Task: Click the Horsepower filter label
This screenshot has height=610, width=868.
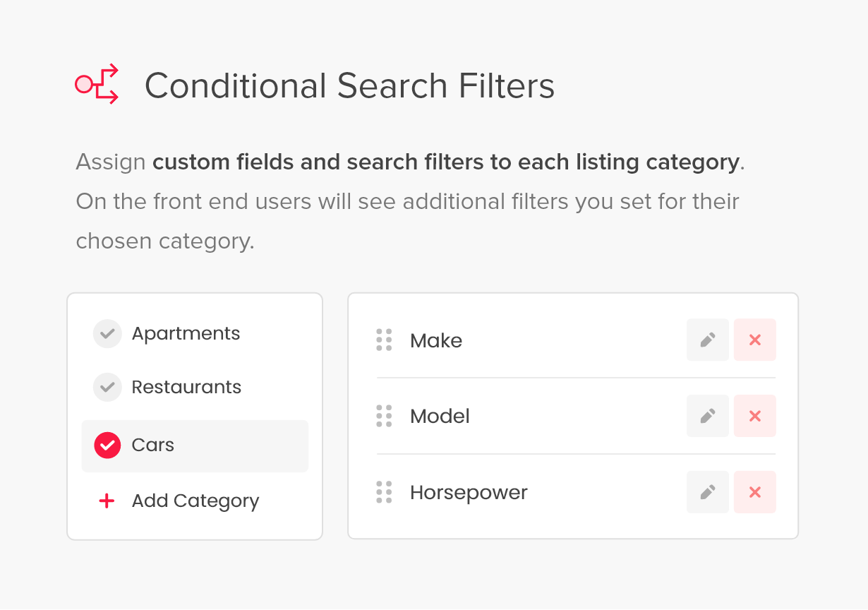Action: (x=469, y=492)
